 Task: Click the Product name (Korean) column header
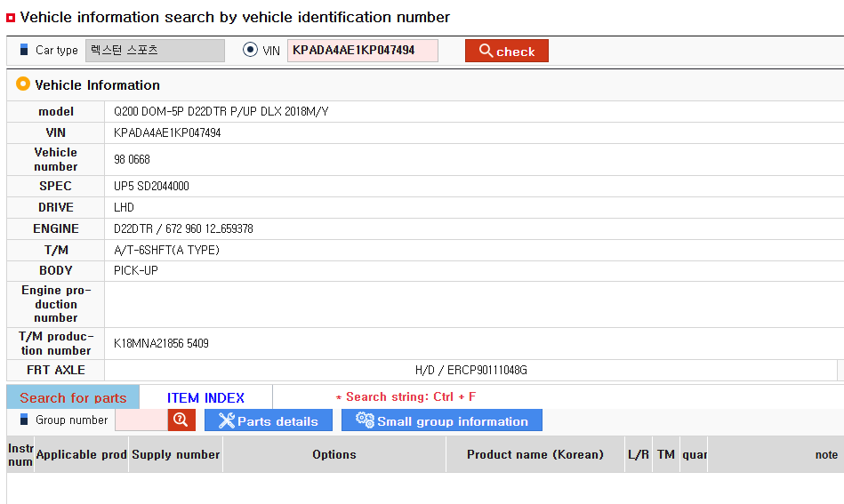[535, 454]
